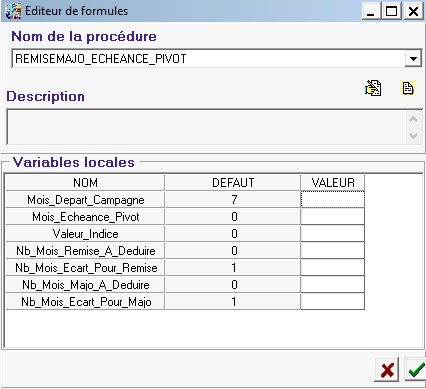Select the REMISEMAJO_ECHEANCE_PIVOT procedure name field
This screenshot has width=426, height=389.
coord(209,59)
